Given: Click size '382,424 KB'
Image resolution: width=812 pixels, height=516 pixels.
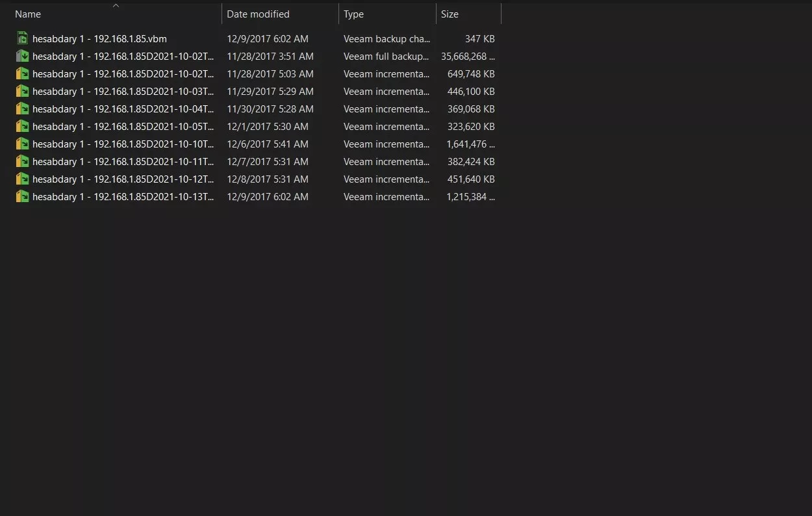Looking at the screenshot, I should pos(471,162).
